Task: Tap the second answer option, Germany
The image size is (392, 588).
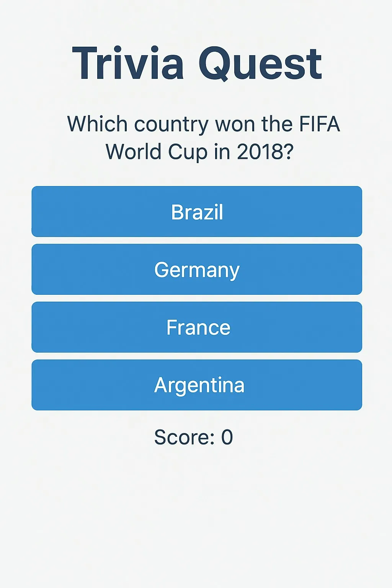Action: [x=197, y=269]
